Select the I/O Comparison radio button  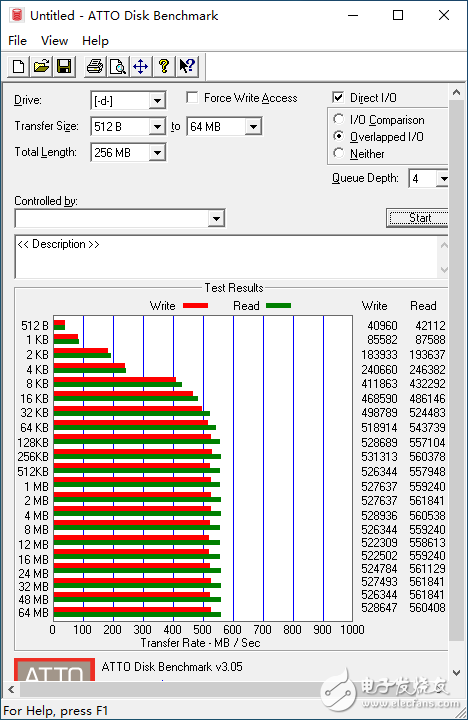pyautogui.click(x=338, y=119)
